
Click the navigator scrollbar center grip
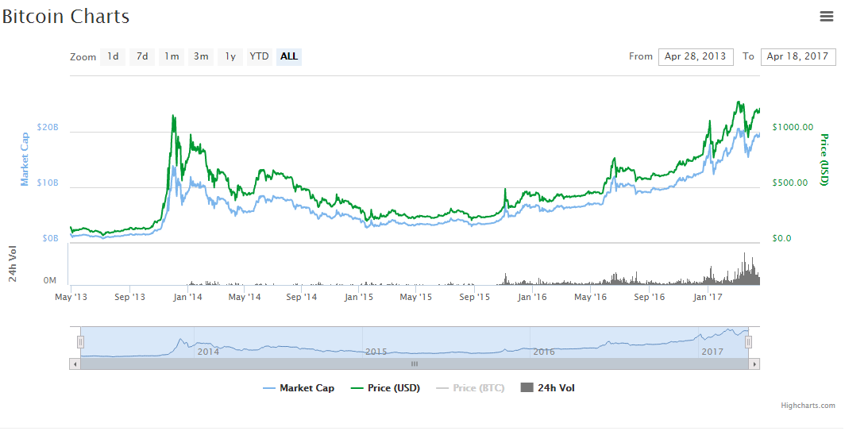point(414,364)
